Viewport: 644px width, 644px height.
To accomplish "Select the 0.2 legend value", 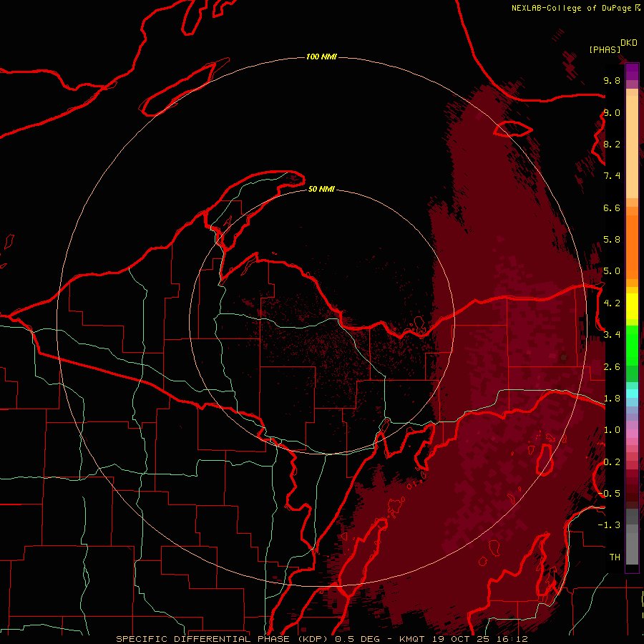I will 612,462.
